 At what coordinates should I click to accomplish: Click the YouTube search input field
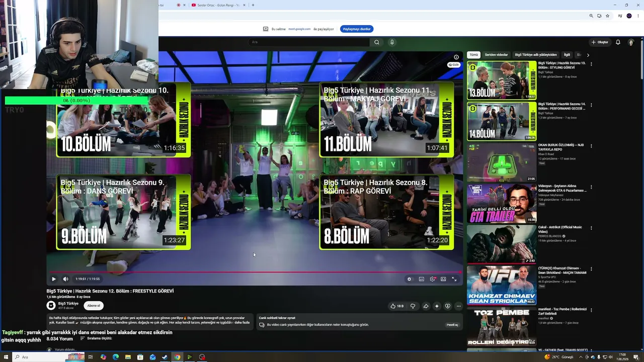309,42
